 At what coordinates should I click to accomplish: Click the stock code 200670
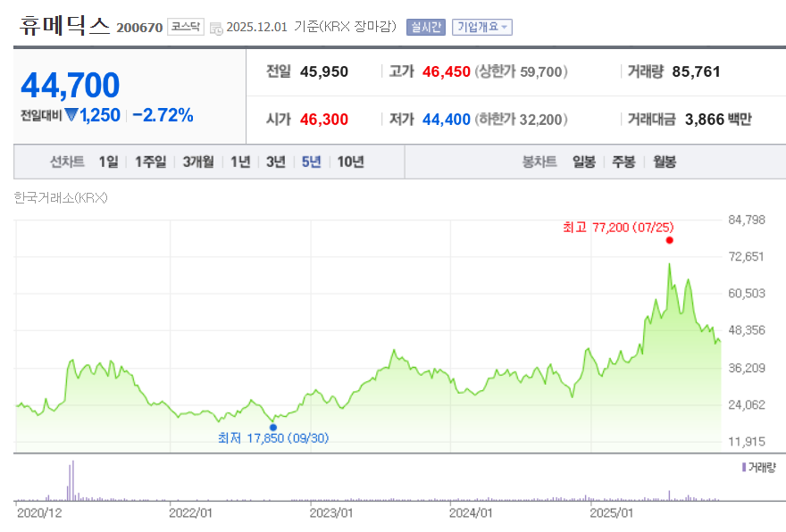(139, 28)
